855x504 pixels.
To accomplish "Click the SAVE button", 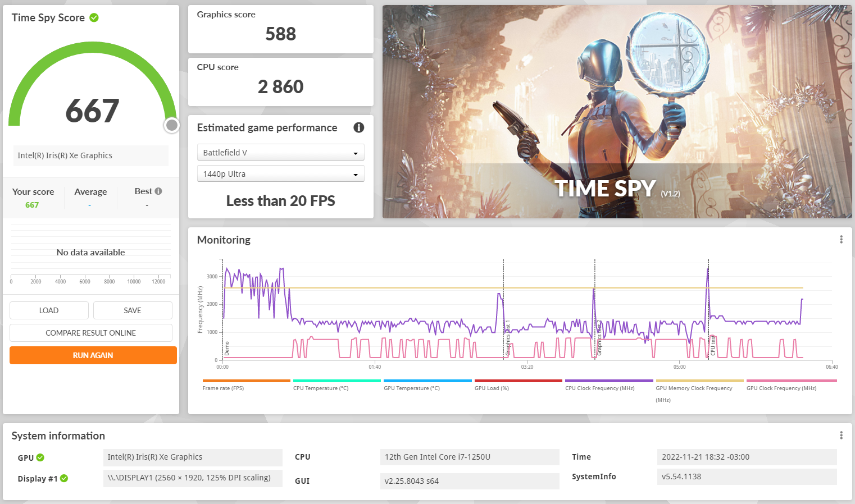I will (x=133, y=310).
